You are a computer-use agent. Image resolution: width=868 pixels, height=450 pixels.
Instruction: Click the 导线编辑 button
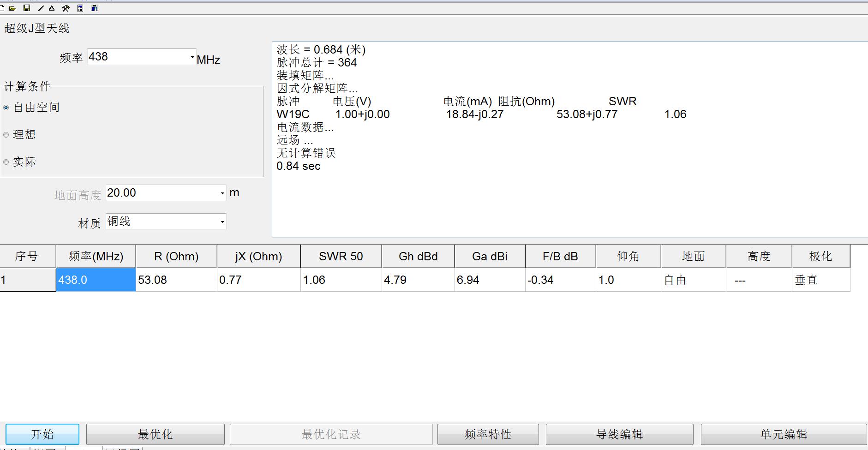[619, 434]
